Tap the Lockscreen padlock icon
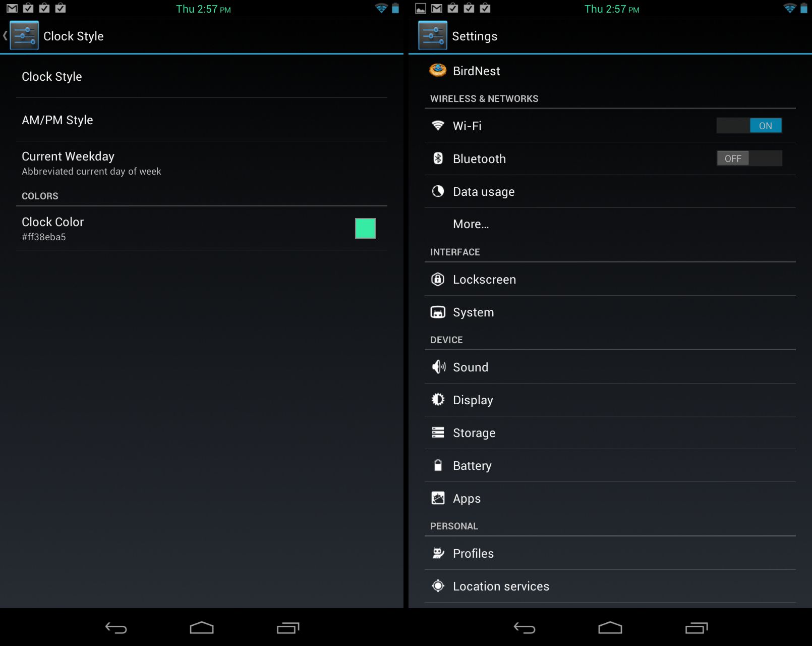Screen dimensions: 812x646 click(438, 279)
